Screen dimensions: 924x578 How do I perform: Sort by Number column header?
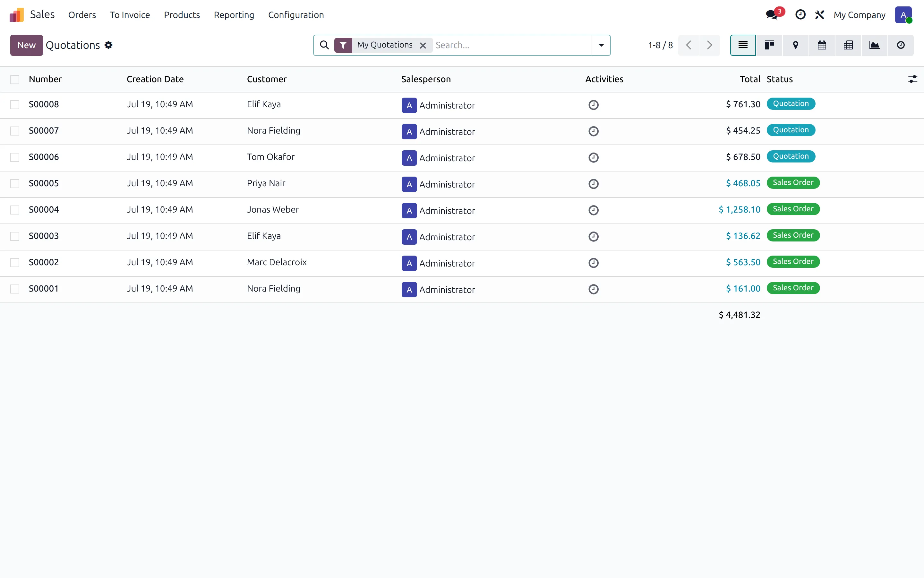pyautogui.click(x=46, y=79)
